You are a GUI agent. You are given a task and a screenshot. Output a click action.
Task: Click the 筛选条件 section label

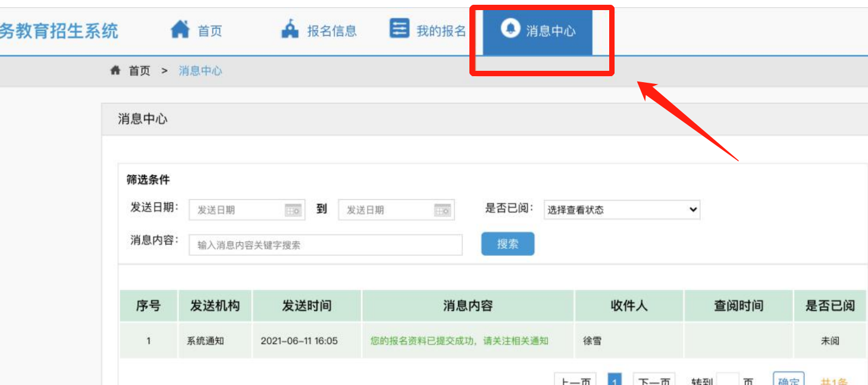click(x=148, y=180)
